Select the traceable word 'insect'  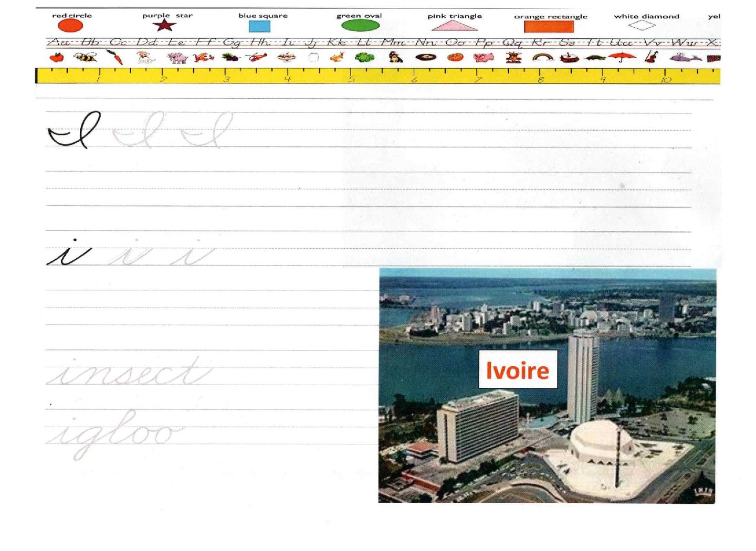tap(130, 372)
